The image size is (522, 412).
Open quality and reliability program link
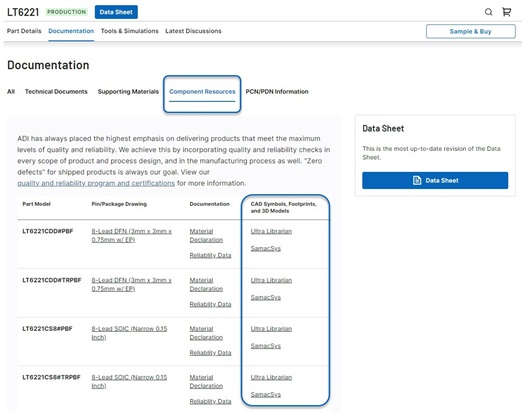[96, 183]
